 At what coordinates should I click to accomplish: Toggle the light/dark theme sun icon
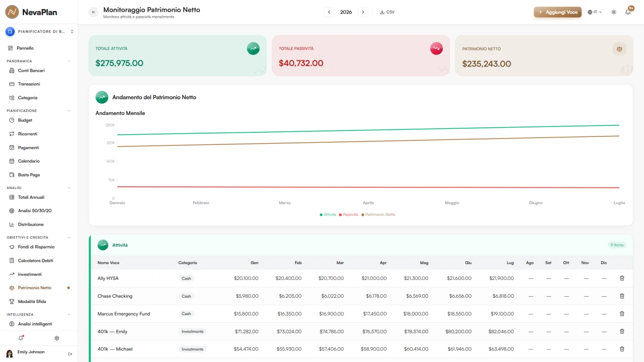(x=614, y=12)
